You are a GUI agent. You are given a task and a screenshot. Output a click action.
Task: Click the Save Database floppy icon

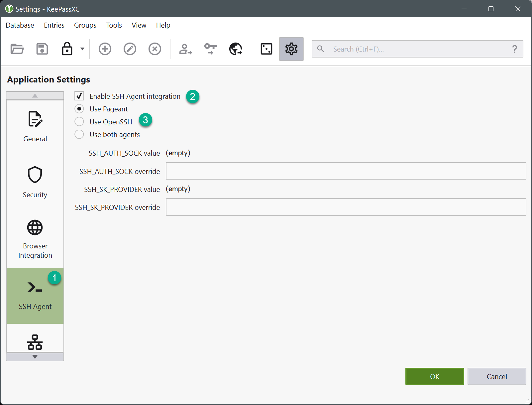click(42, 49)
